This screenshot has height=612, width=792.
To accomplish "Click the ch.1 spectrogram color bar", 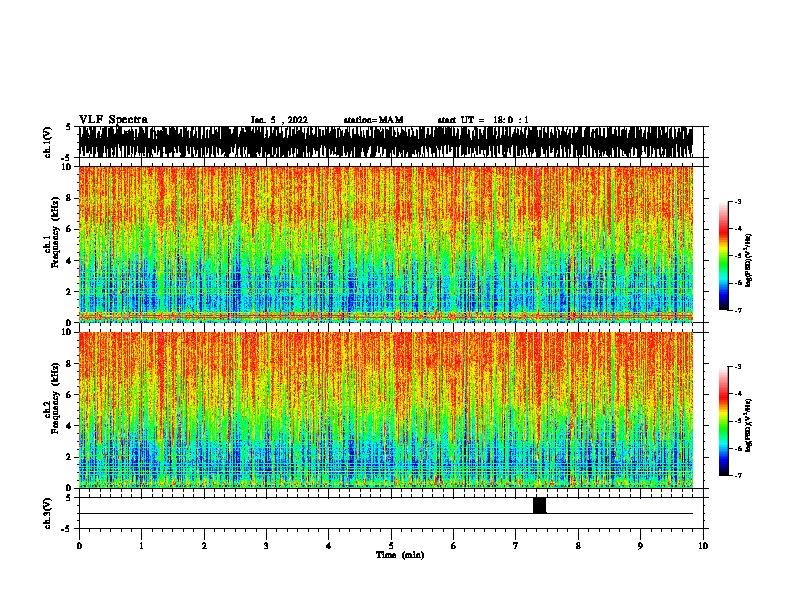I will click(x=724, y=256).
